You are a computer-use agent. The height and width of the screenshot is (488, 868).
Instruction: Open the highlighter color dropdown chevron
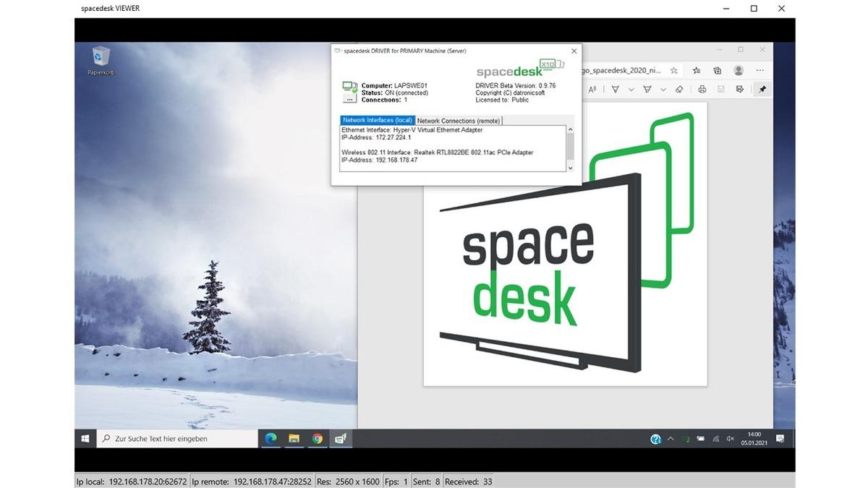pyautogui.click(x=663, y=88)
